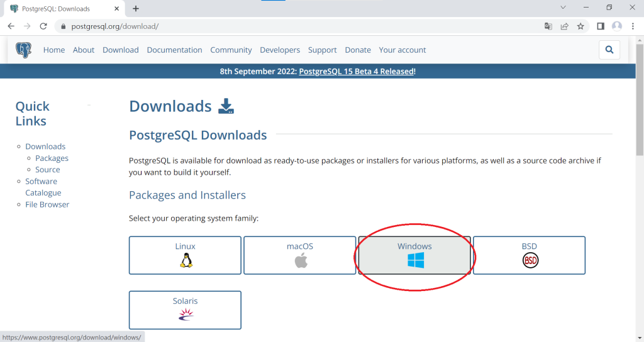The height and width of the screenshot is (342, 644).
Task: Click the page vertical scrollbar thumb
Action: coord(640,101)
